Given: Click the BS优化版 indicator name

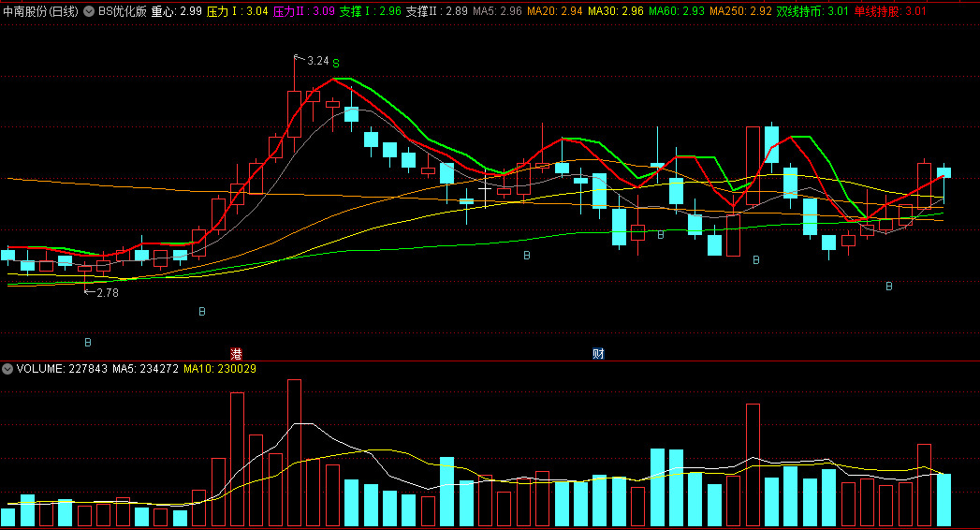Looking at the screenshot, I should tap(123, 11).
